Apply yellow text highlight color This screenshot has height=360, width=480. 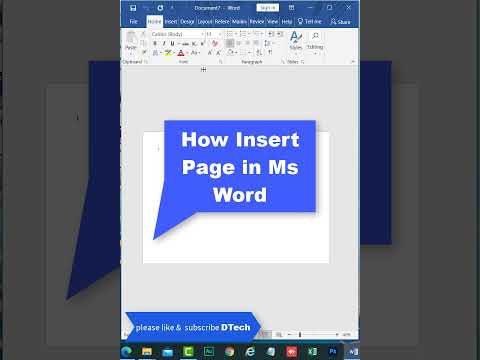point(168,53)
